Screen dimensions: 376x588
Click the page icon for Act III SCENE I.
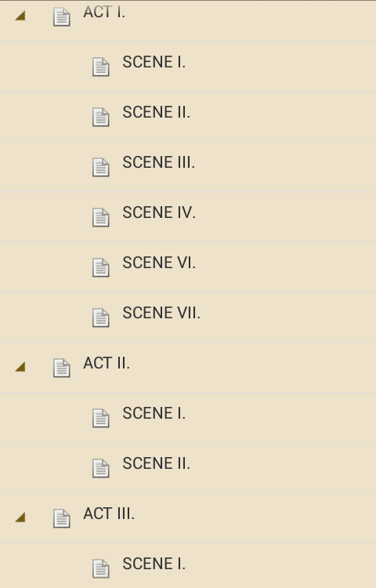tap(101, 569)
